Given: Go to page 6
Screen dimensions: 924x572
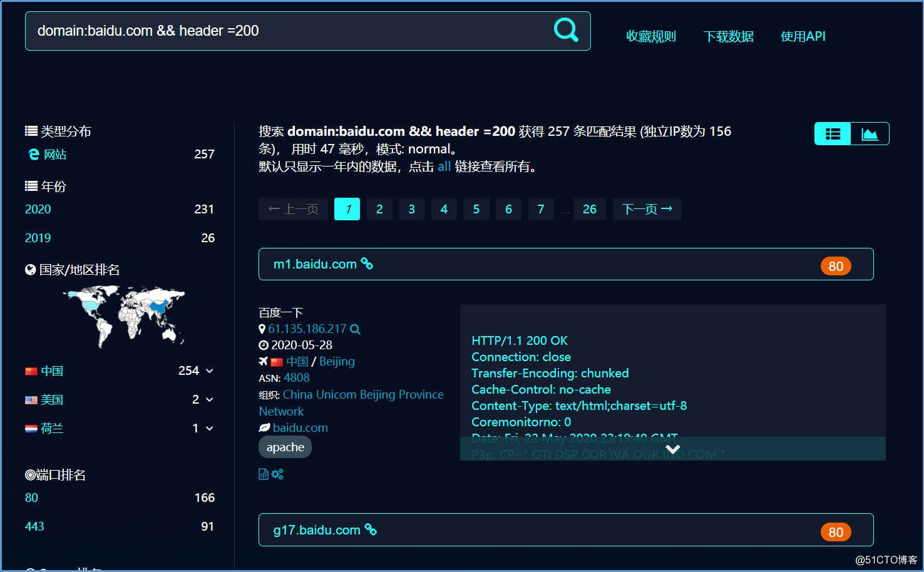Looking at the screenshot, I should [x=508, y=209].
